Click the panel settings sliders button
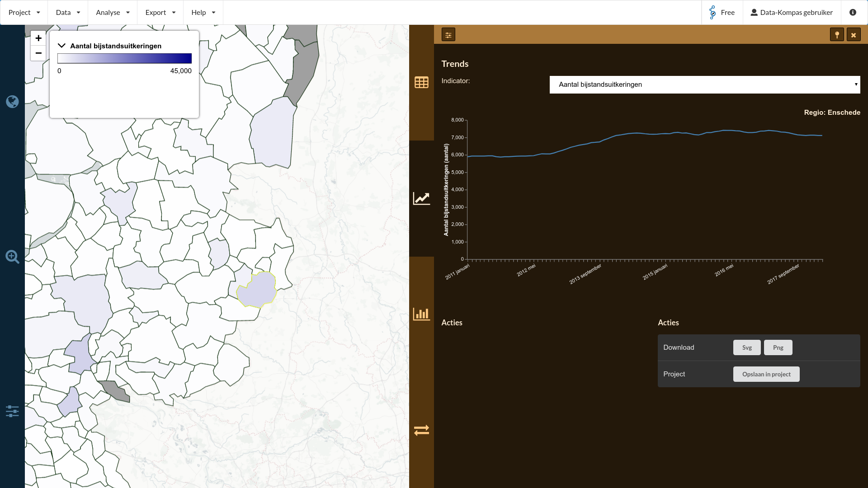Viewport: 868px width, 488px height. pyautogui.click(x=448, y=35)
